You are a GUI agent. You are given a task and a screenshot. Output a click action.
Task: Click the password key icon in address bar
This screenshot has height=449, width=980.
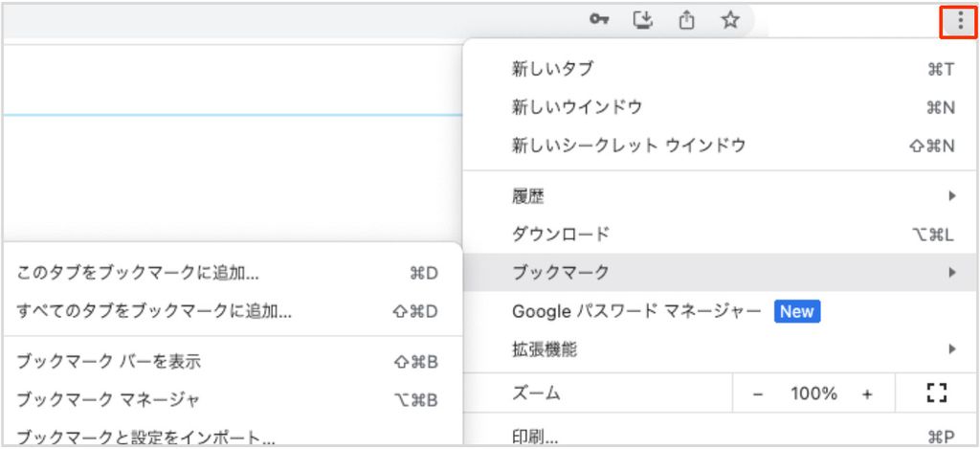pos(599,21)
